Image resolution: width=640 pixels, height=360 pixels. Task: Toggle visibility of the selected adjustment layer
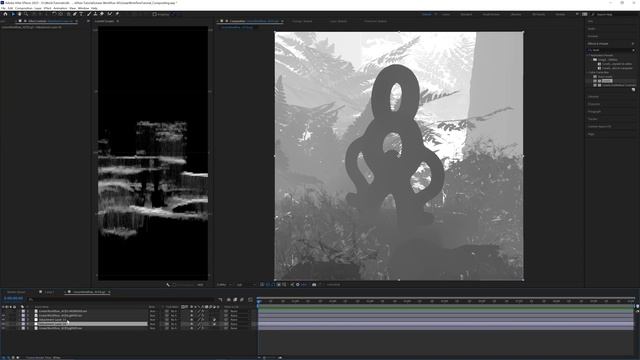4,324
